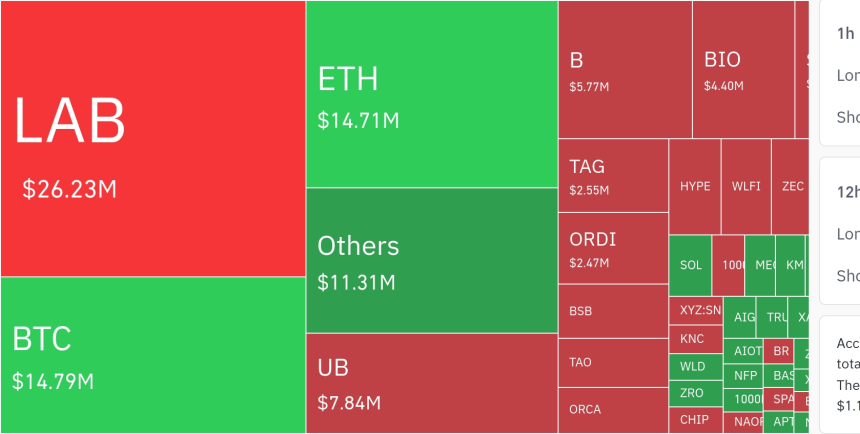Click the BTC $14.79M tile
860x434 pixels.
(153, 355)
